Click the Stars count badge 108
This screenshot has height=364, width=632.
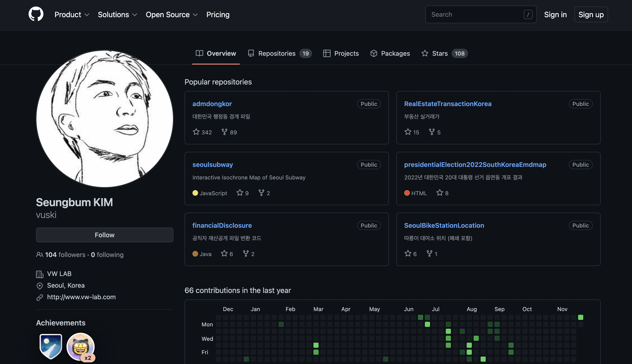pos(459,53)
